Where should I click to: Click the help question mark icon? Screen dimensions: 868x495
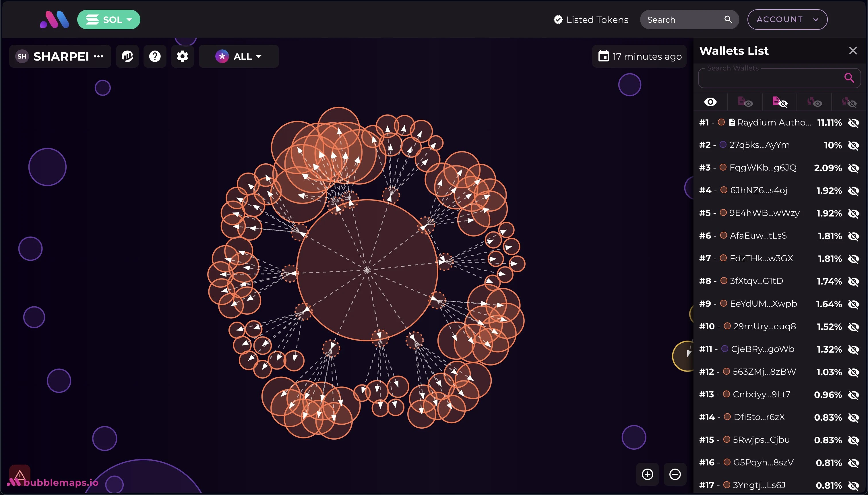(x=156, y=56)
